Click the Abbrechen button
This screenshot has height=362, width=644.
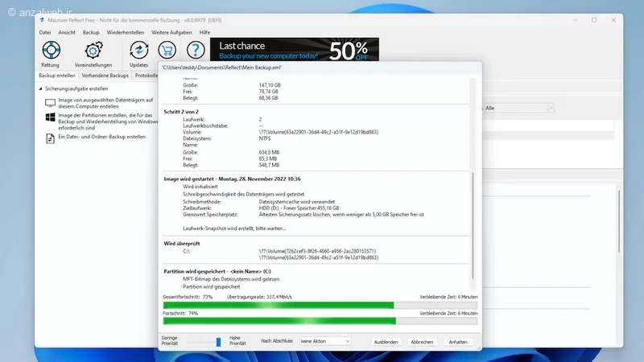(x=422, y=342)
